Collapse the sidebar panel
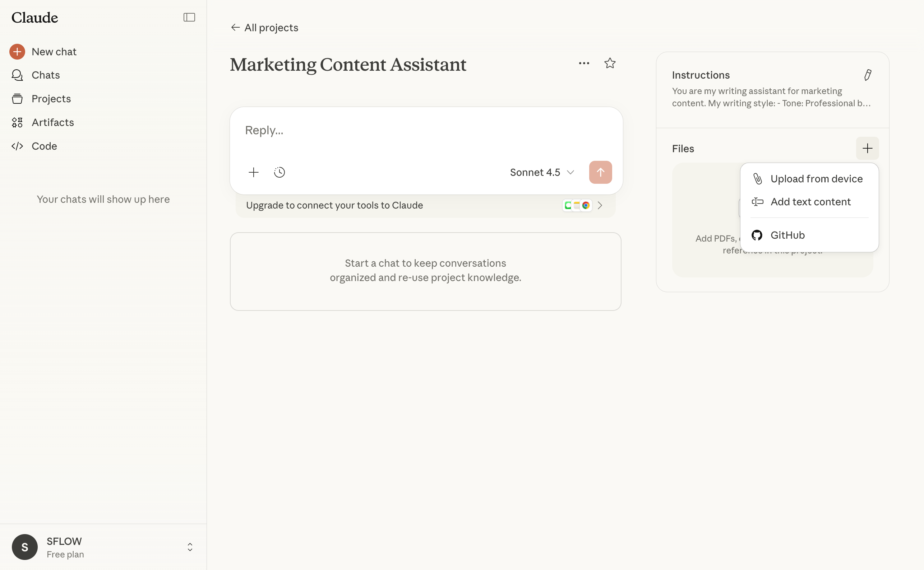 pyautogui.click(x=189, y=17)
